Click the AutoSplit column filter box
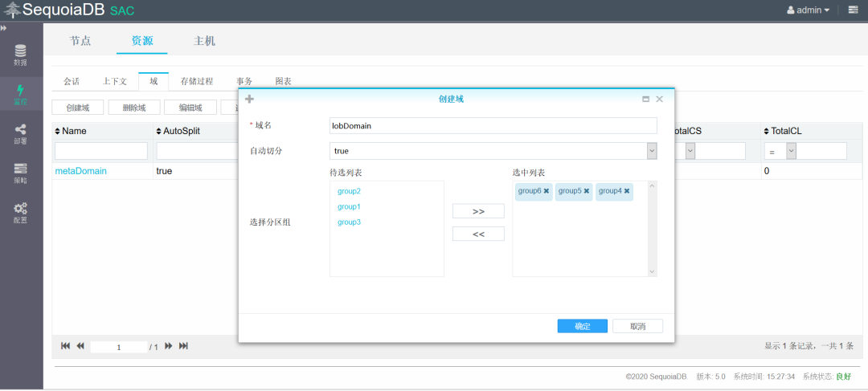The image size is (868, 391). 197,151
